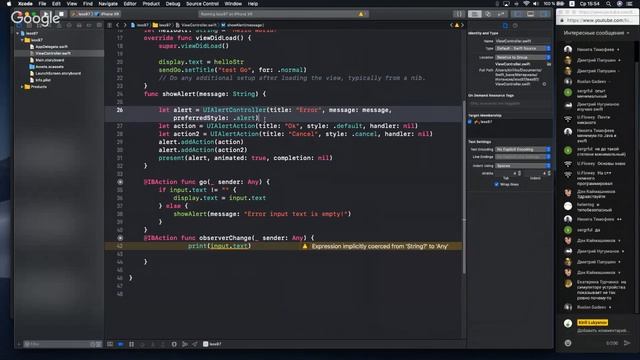Toggle the Inspectors panel visibility

point(544,14)
